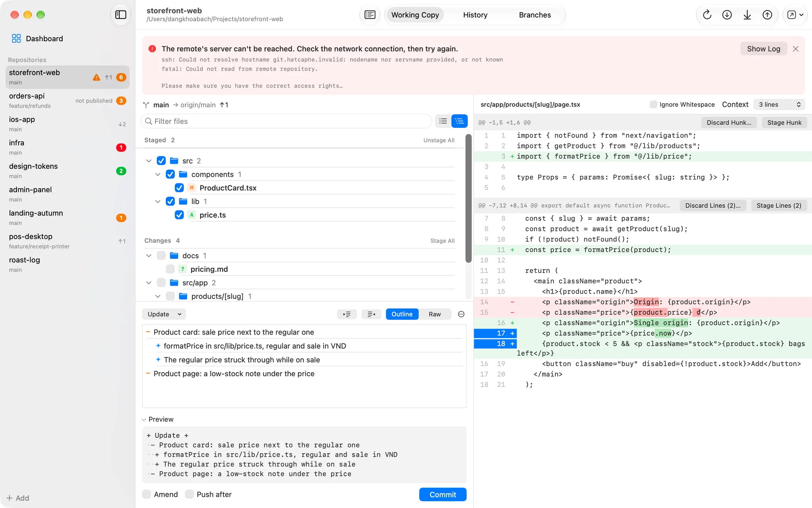Enable the Push after checkbox
This screenshot has height=508, width=812.
click(190, 494)
